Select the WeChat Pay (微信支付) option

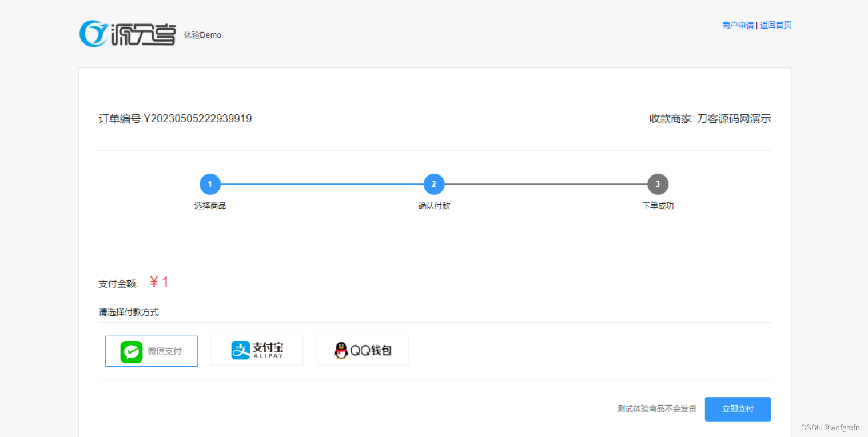click(x=152, y=351)
